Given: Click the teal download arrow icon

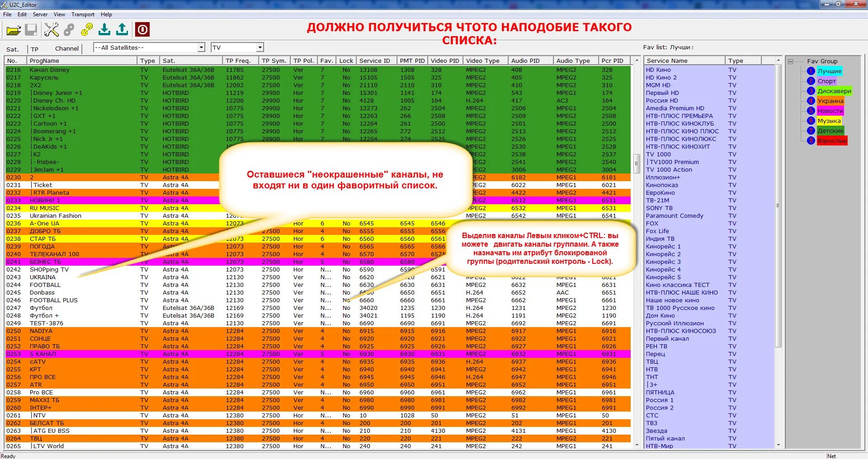Looking at the screenshot, I should pyautogui.click(x=104, y=29).
